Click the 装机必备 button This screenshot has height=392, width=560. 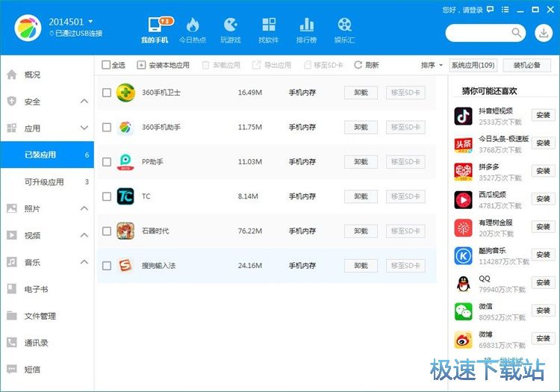click(527, 65)
